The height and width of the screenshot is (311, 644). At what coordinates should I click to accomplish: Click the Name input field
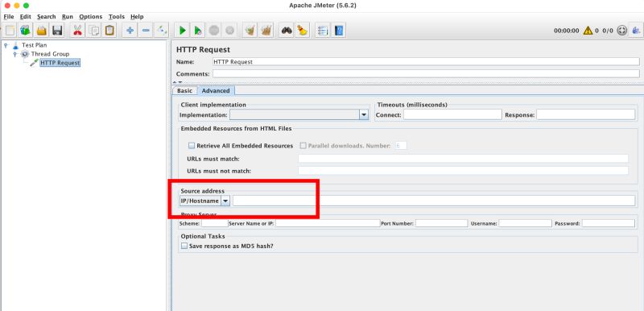tap(426, 62)
